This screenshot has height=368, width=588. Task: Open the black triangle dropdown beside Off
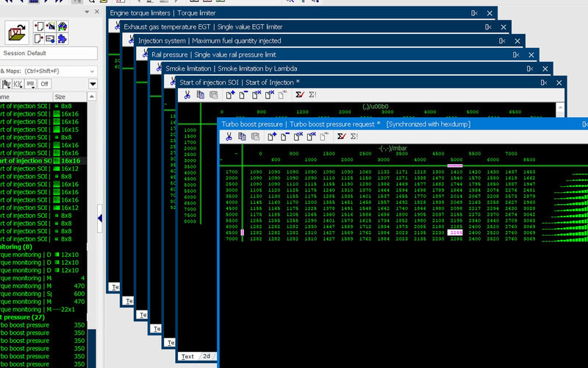(93, 84)
